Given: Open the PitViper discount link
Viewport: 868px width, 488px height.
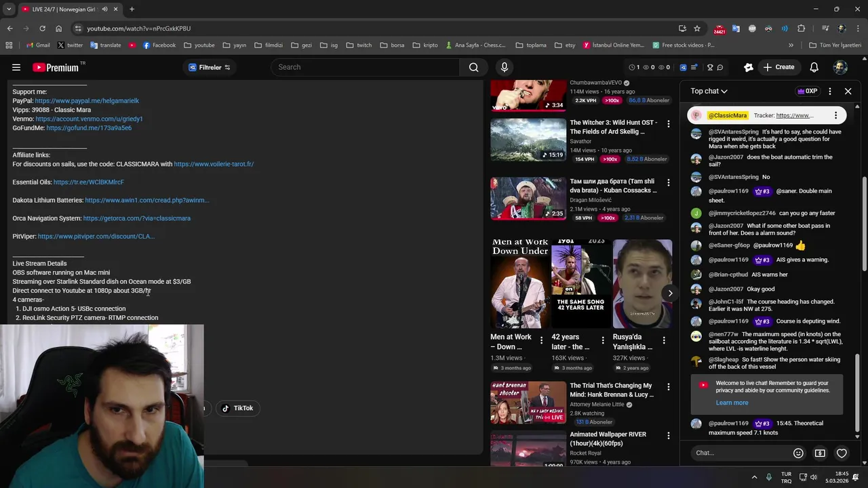Looking at the screenshot, I should pos(96,237).
